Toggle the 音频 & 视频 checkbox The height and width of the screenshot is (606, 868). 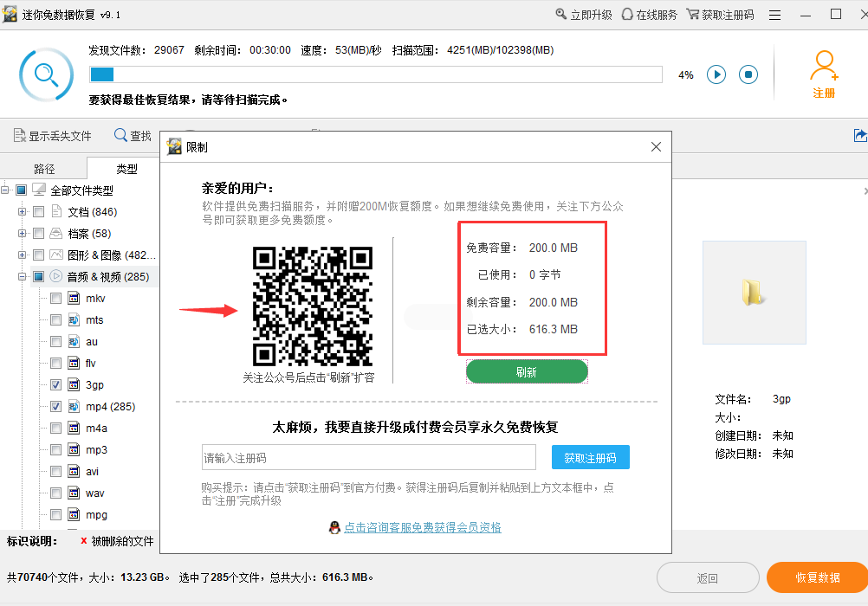pos(38,276)
